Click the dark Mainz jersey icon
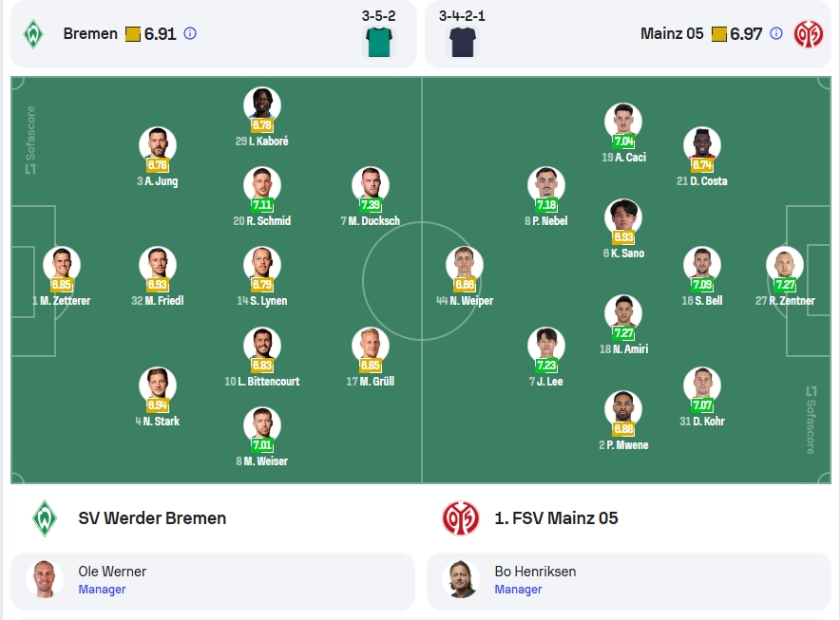The image size is (840, 620). [463, 42]
